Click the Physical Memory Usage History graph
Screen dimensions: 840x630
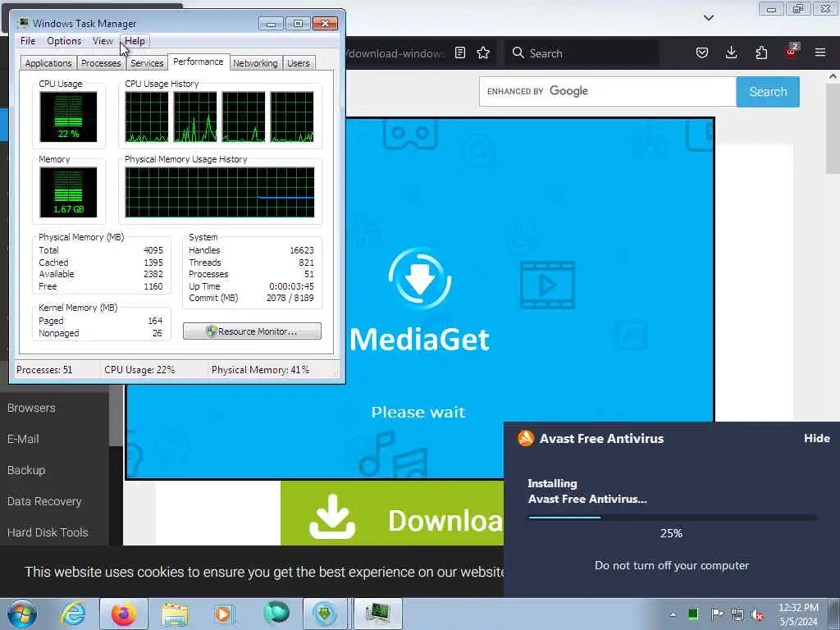pos(220,192)
